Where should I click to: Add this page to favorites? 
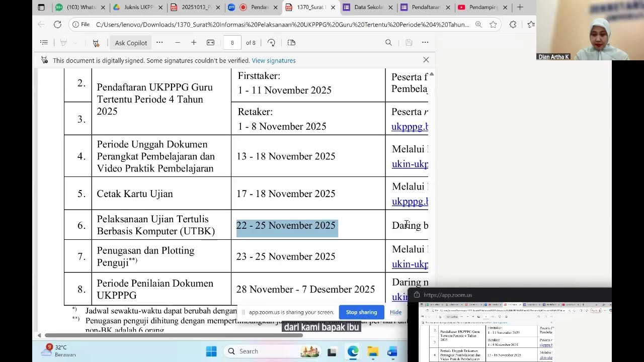point(493,24)
